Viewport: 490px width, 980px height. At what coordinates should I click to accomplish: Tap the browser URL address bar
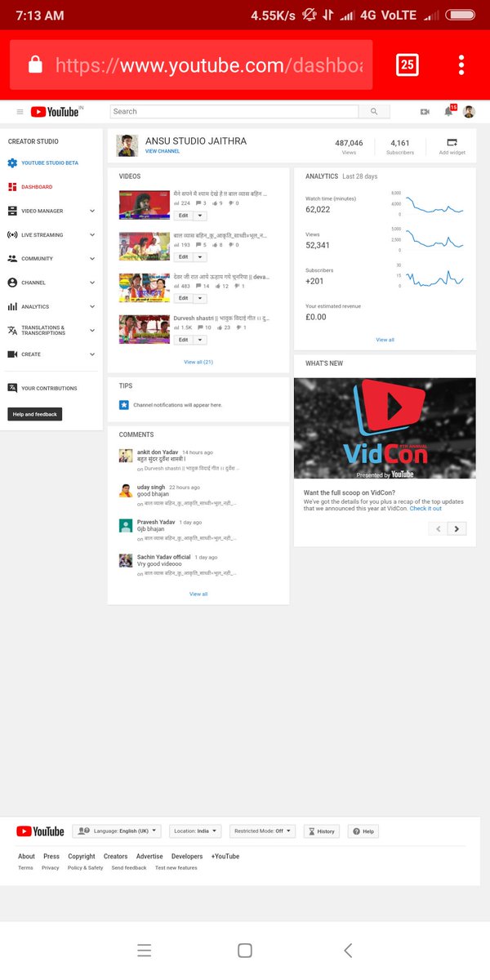pos(191,65)
